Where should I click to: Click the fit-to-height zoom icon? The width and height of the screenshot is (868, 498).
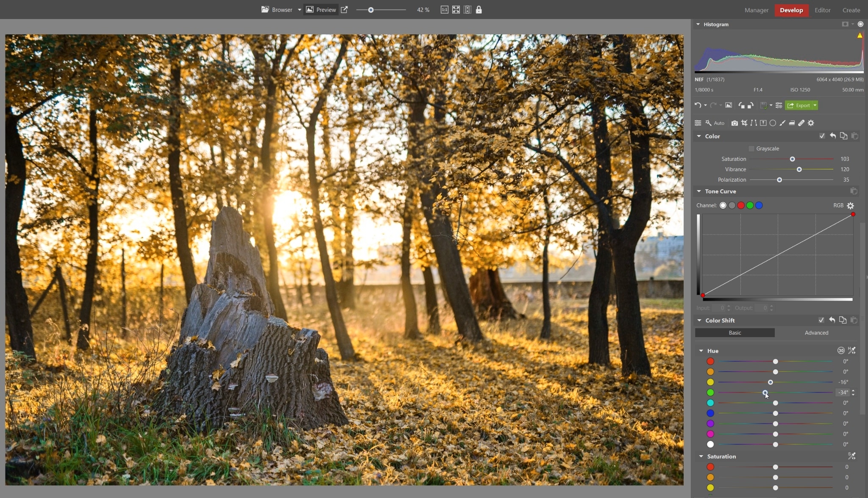click(467, 10)
